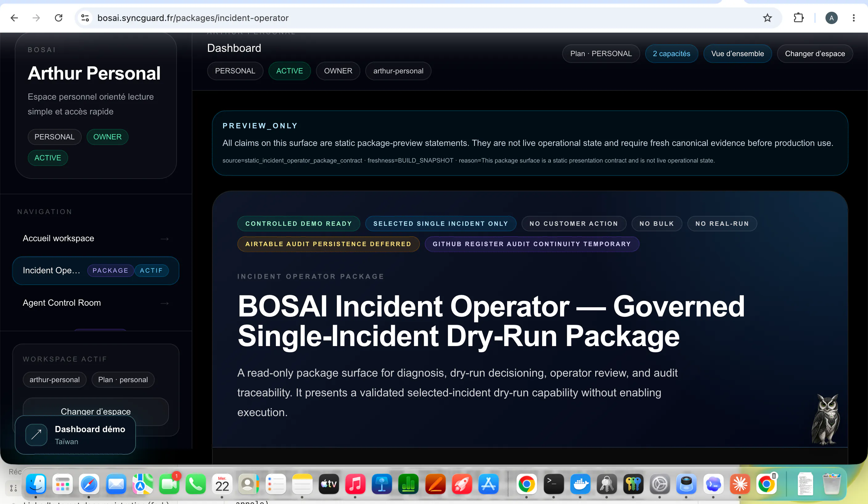This screenshot has width=868, height=504.
Task: Open the Dashboard démo Taïwan card
Action: [x=75, y=435]
